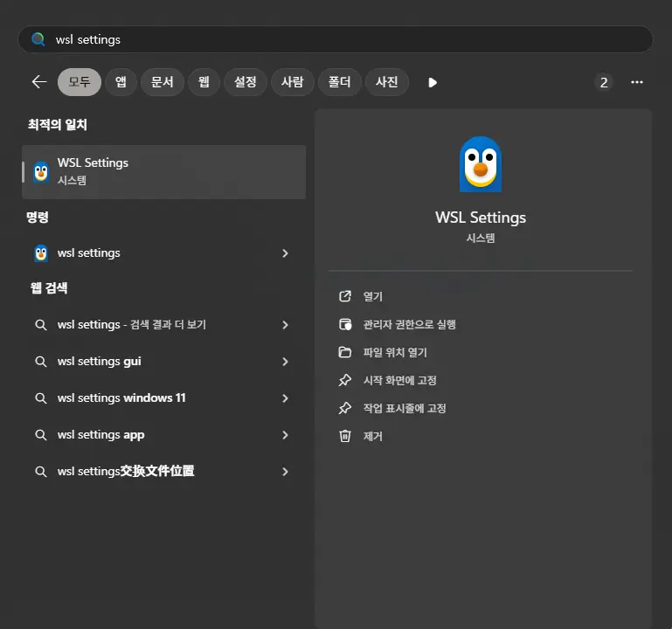
Task: Show more filters with the play arrow
Action: click(x=433, y=82)
